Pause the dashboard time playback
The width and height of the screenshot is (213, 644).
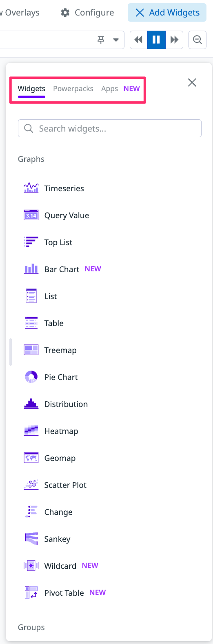click(x=156, y=40)
